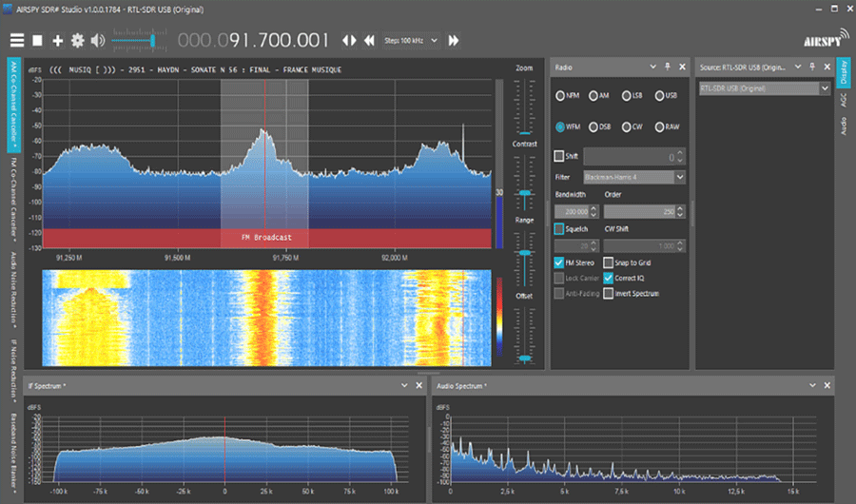Select USB demodulation mode
Viewport: 856px width, 504px height.
[x=659, y=95]
